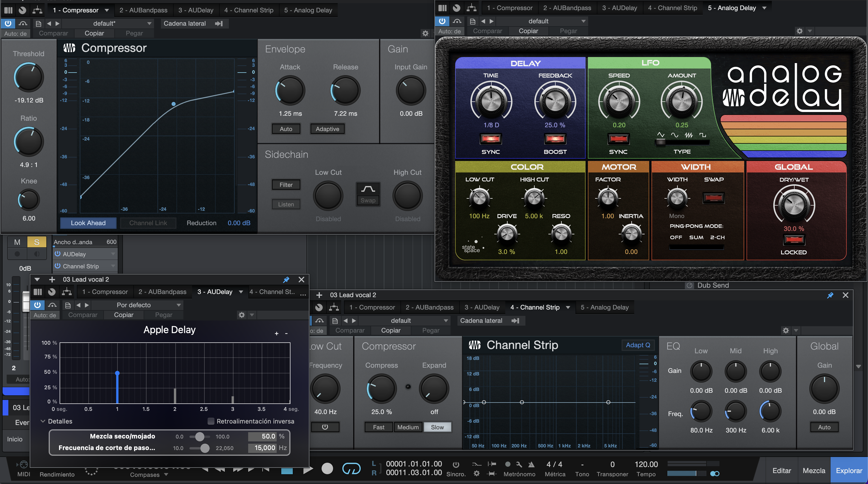Start playback with the transport Play button
The height and width of the screenshot is (484, 868).
308,469
